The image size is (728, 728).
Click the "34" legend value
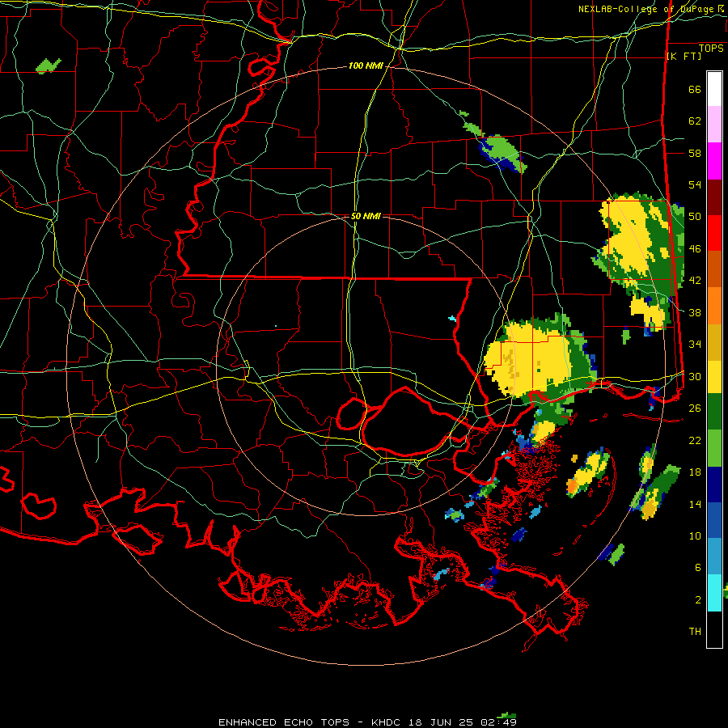(695, 345)
